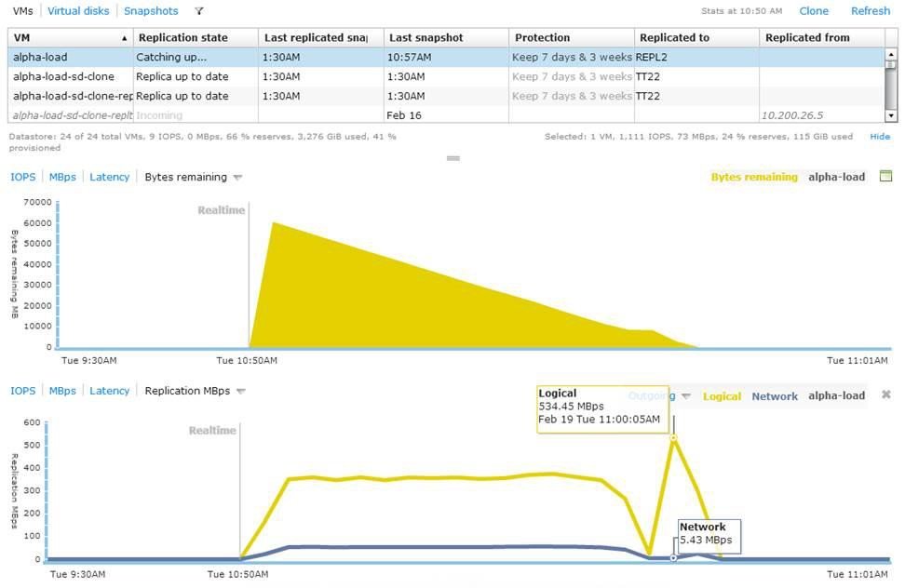Hide the details pane via Hide link
Viewport: 905px width, 588px height.
click(x=880, y=137)
